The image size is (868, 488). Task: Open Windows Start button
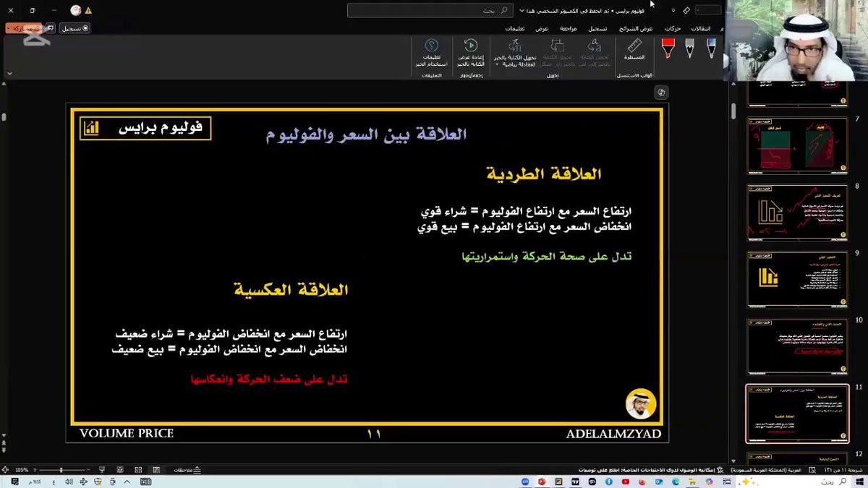[x=858, y=482]
